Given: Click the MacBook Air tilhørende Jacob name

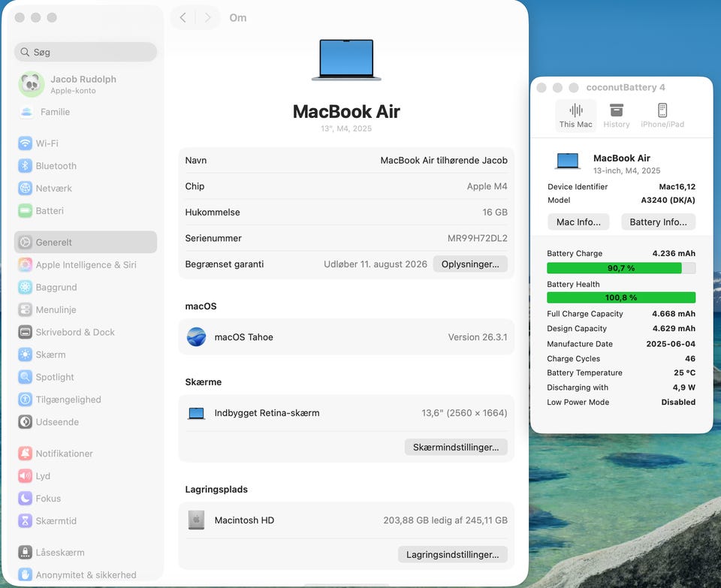Looking at the screenshot, I should [x=444, y=161].
